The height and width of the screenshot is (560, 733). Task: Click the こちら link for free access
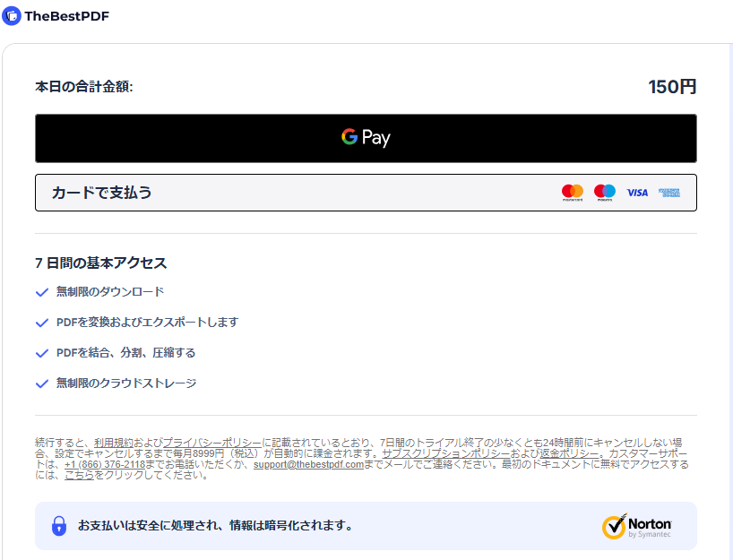click(x=79, y=476)
